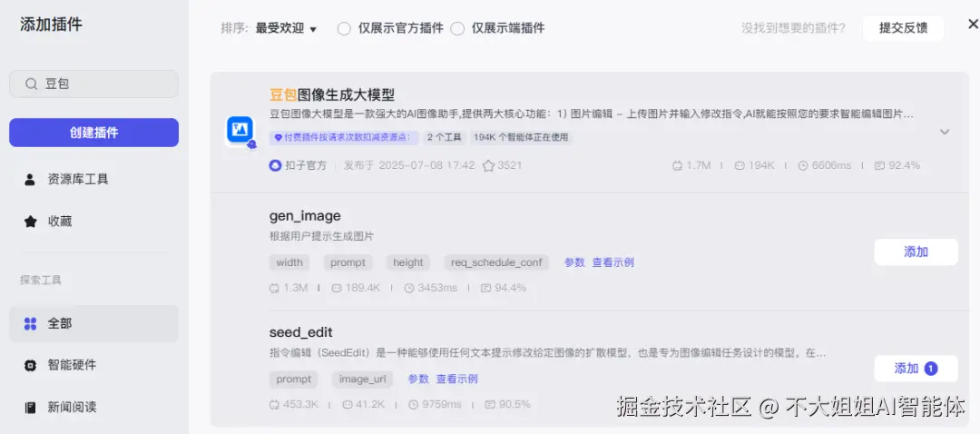Collapse the 豆包图像生成大模型 card chevron
This screenshot has width=980, height=434.
pyautogui.click(x=945, y=132)
